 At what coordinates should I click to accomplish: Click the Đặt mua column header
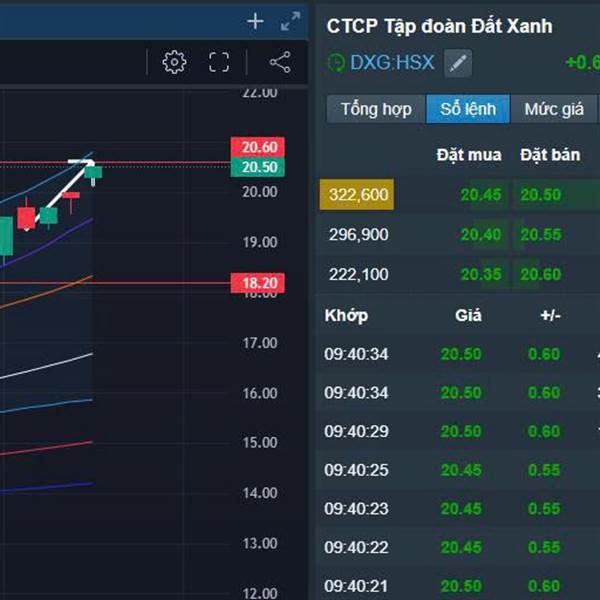469,155
